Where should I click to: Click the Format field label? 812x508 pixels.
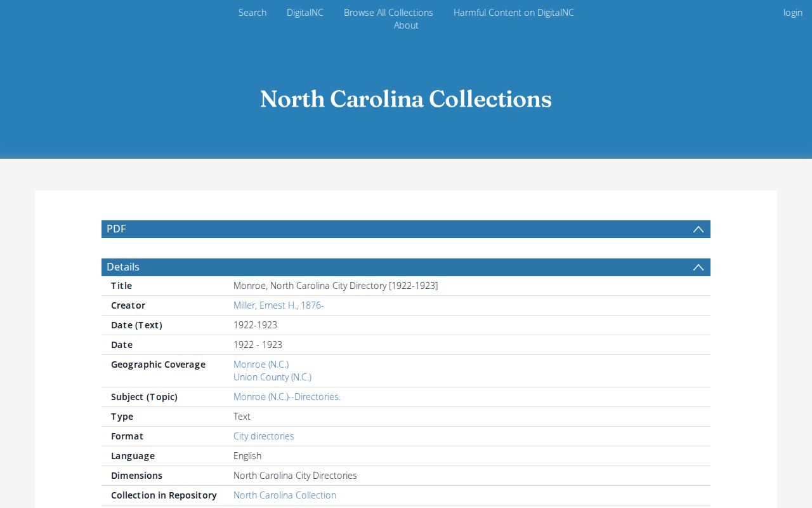(x=127, y=436)
